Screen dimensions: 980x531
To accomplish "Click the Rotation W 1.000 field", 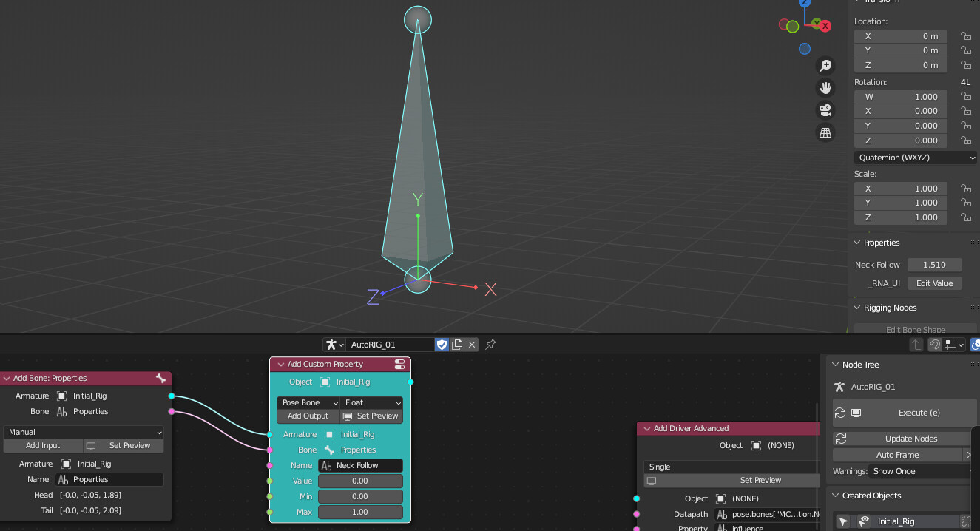I will tap(901, 97).
